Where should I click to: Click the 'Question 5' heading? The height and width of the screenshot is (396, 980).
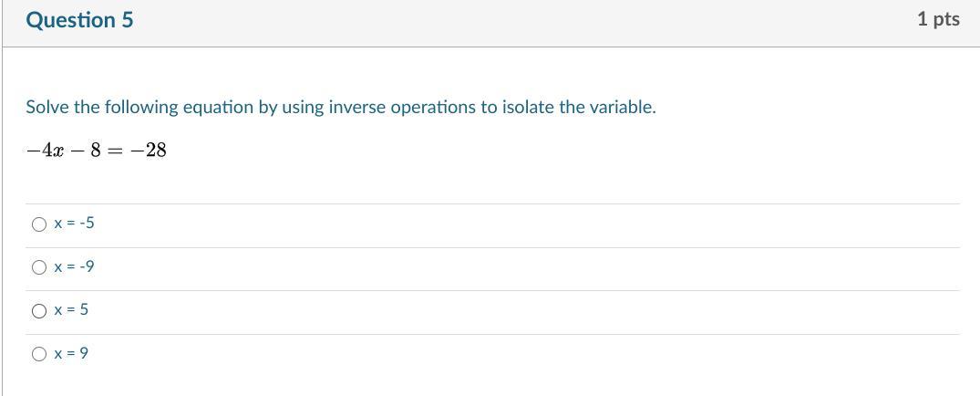pos(79,20)
